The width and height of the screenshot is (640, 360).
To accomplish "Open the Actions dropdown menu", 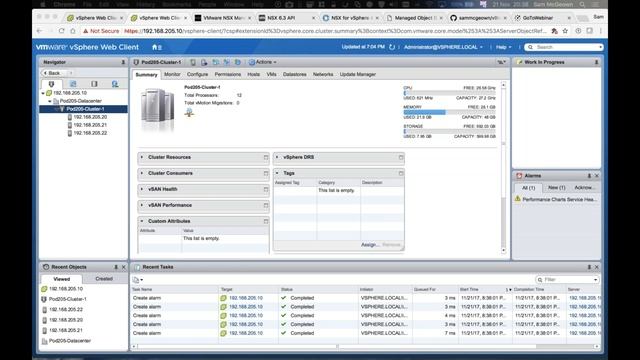I will point(263,62).
